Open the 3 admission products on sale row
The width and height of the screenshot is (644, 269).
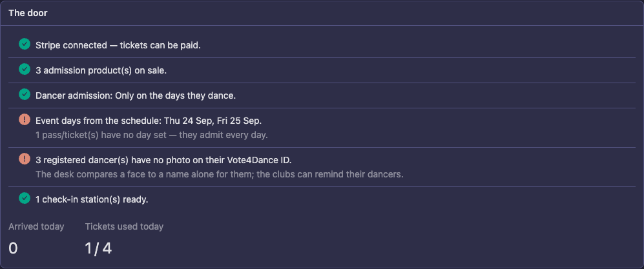[322, 70]
